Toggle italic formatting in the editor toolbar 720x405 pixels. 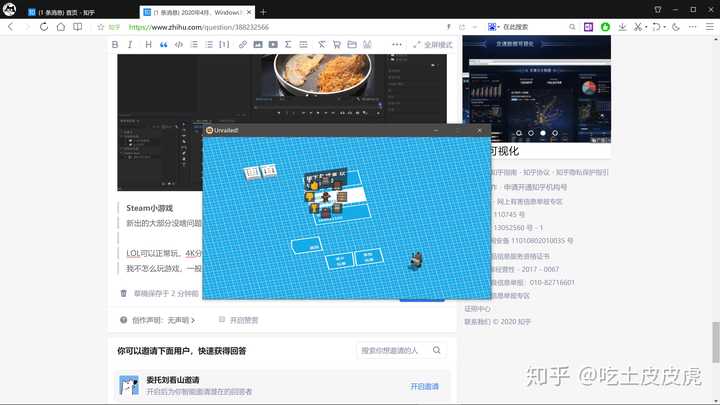[x=130, y=45]
